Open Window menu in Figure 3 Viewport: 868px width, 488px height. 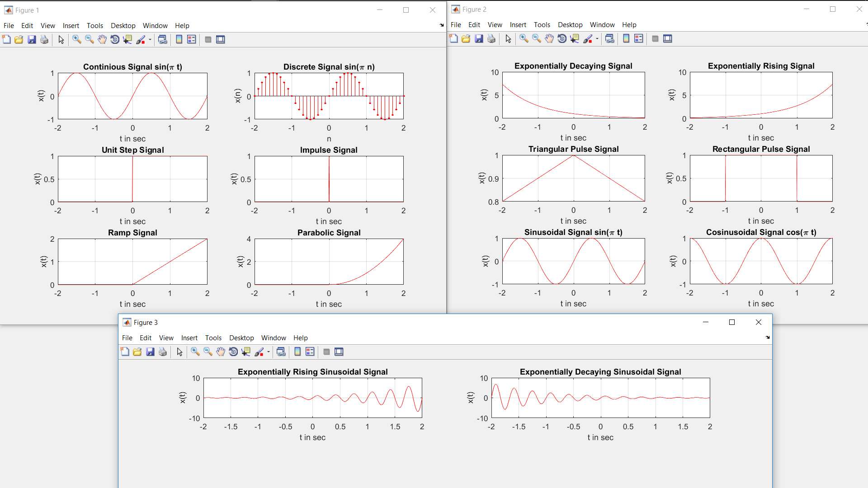[x=274, y=338]
